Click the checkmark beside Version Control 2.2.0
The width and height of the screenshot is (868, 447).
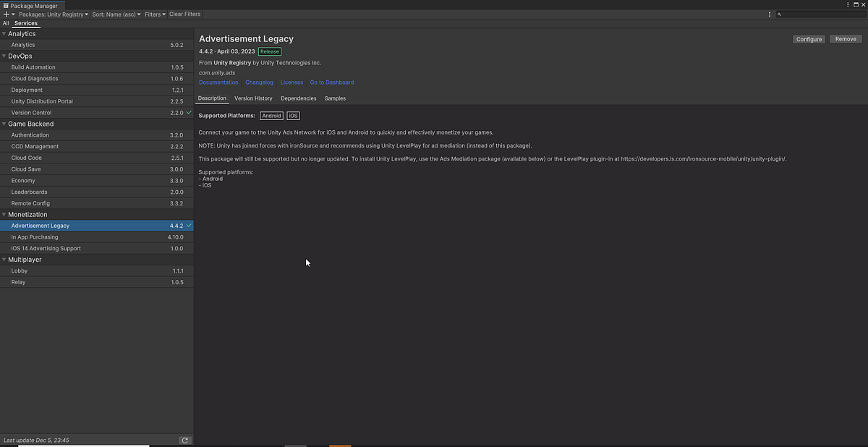(x=188, y=112)
